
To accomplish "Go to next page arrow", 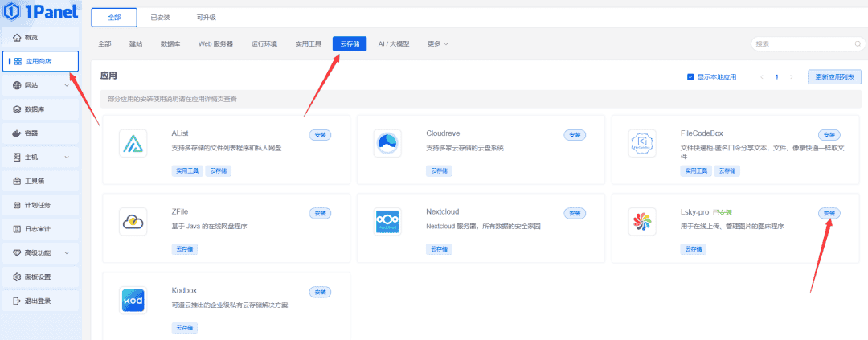I will (792, 77).
